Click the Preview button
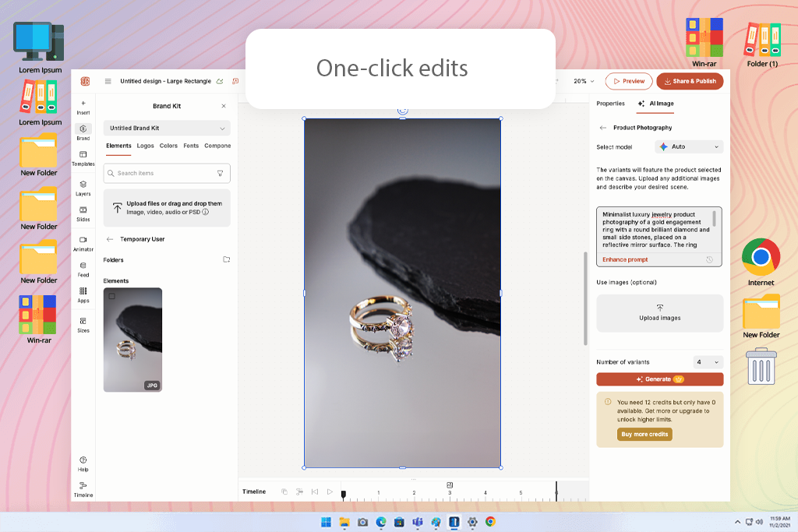The height and width of the screenshot is (532, 798). click(x=629, y=81)
